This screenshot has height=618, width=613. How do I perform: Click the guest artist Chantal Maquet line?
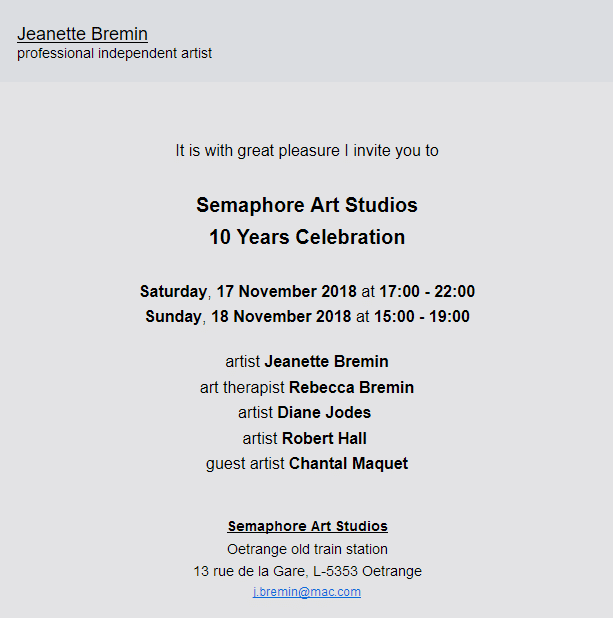pos(307,464)
